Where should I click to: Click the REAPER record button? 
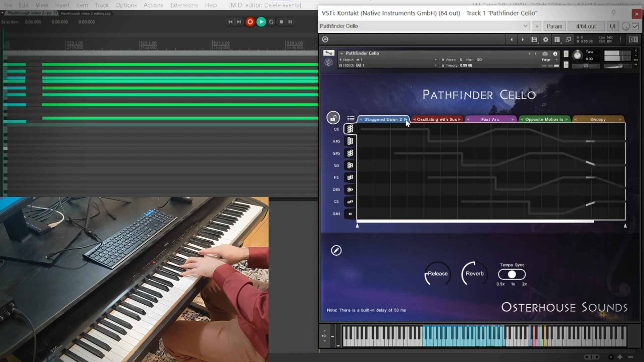click(250, 22)
